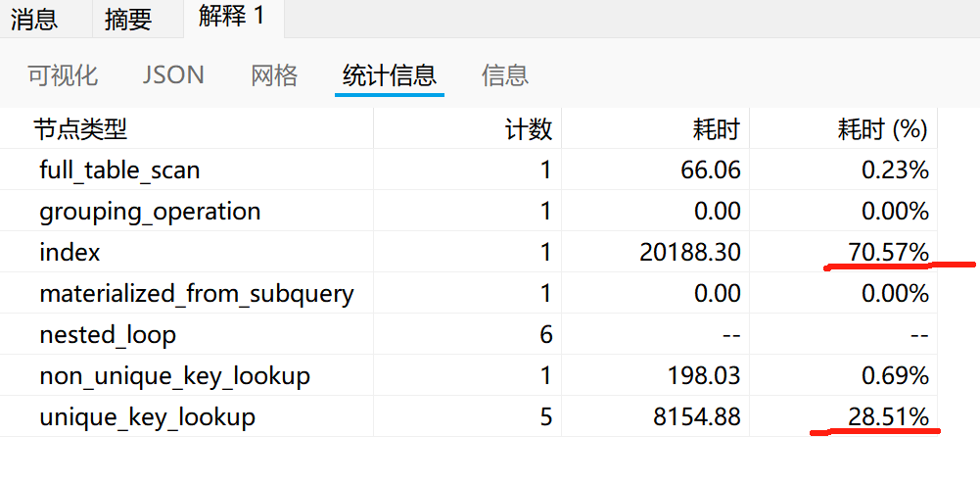Image resolution: width=980 pixels, height=485 pixels.
Task: Select the unique_key_lookup row
Action: click(x=468, y=416)
